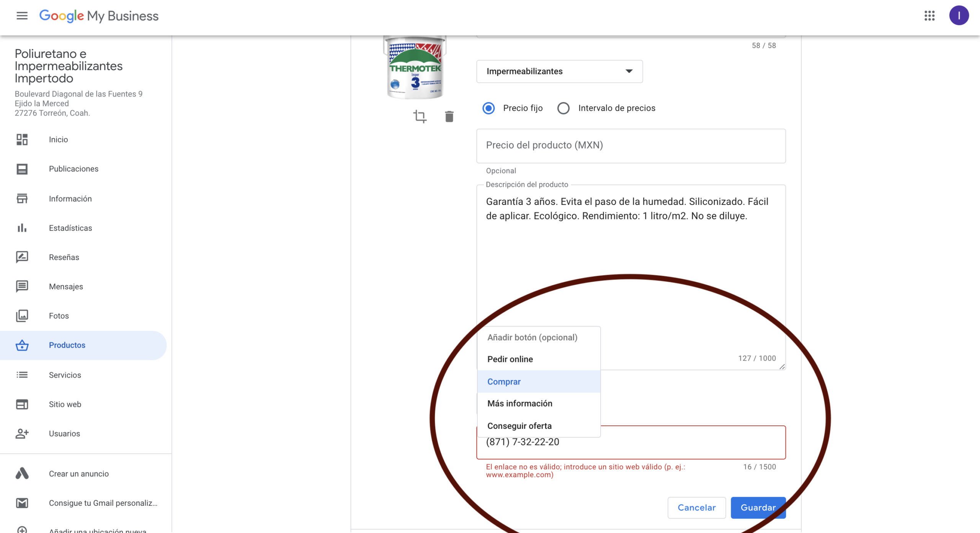Click the Precio del producto field
980x533 pixels.
point(630,146)
